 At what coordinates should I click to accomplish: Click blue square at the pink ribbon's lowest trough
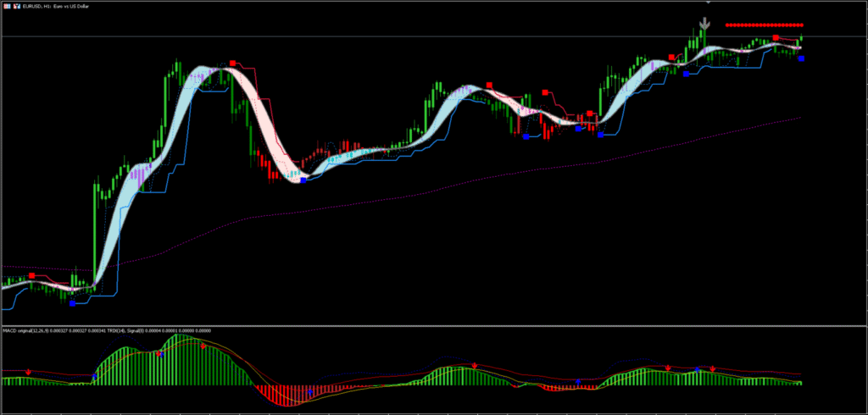tap(303, 180)
